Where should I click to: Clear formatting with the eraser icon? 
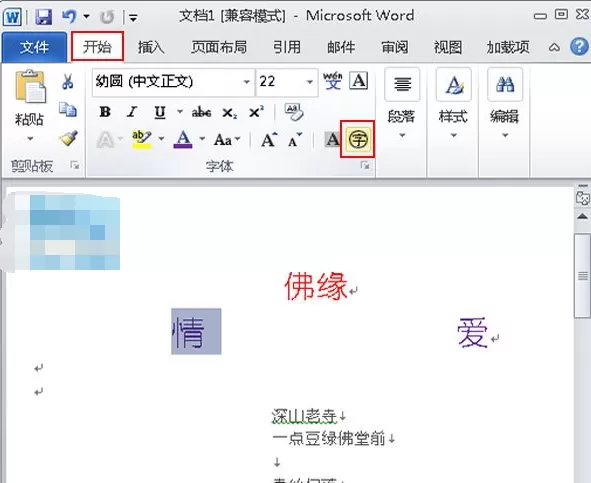pyautogui.click(x=294, y=112)
